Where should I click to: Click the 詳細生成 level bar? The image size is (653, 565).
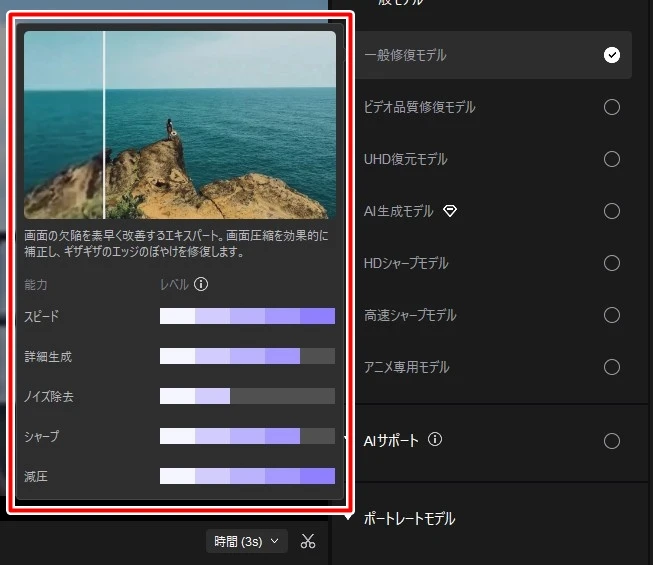(247, 356)
